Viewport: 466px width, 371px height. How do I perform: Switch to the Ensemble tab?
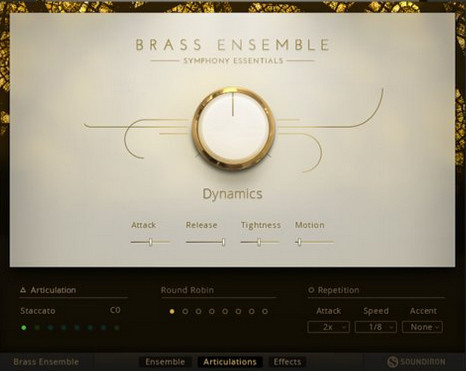[x=165, y=362]
